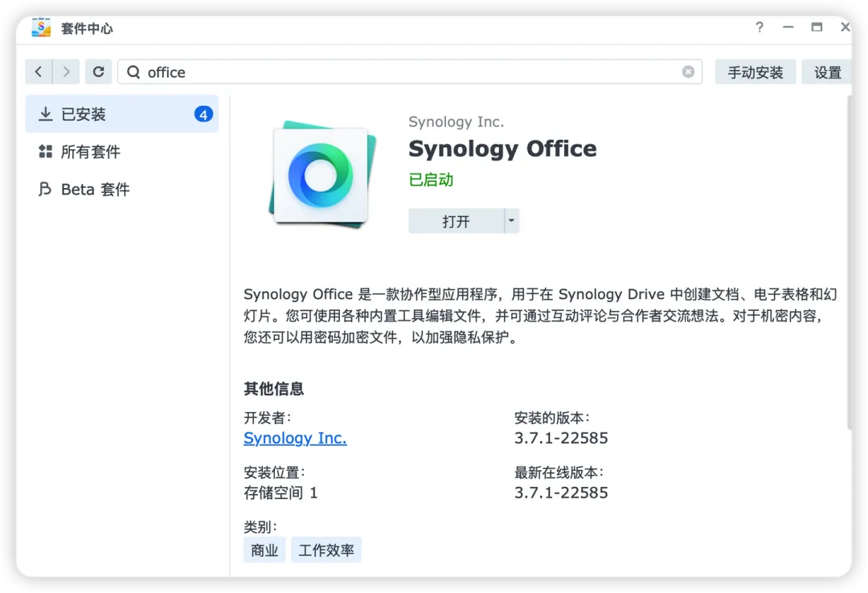Select Beta 套件 category
Screen dimensions: 868x593
[x=122, y=190]
